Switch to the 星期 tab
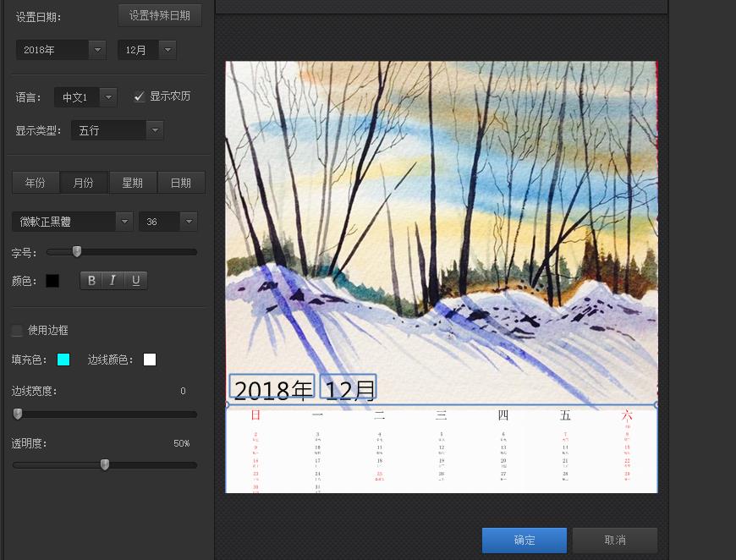The width and height of the screenshot is (736, 560). point(133,183)
